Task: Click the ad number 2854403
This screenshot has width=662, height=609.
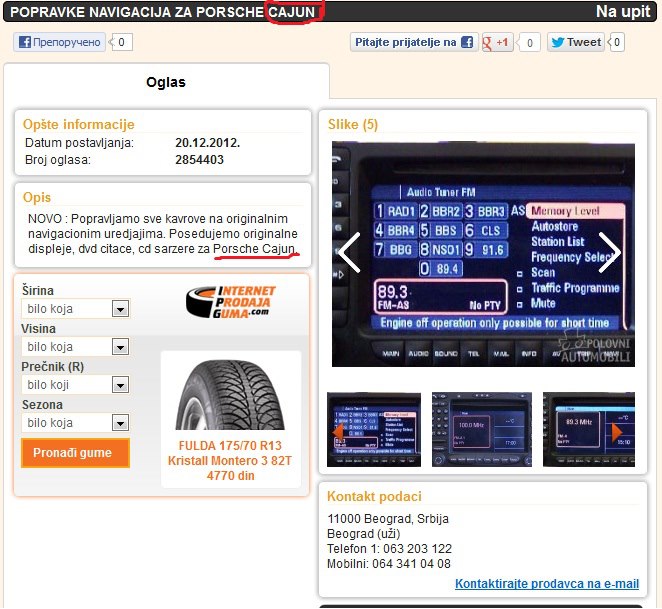Action: coord(199,160)
